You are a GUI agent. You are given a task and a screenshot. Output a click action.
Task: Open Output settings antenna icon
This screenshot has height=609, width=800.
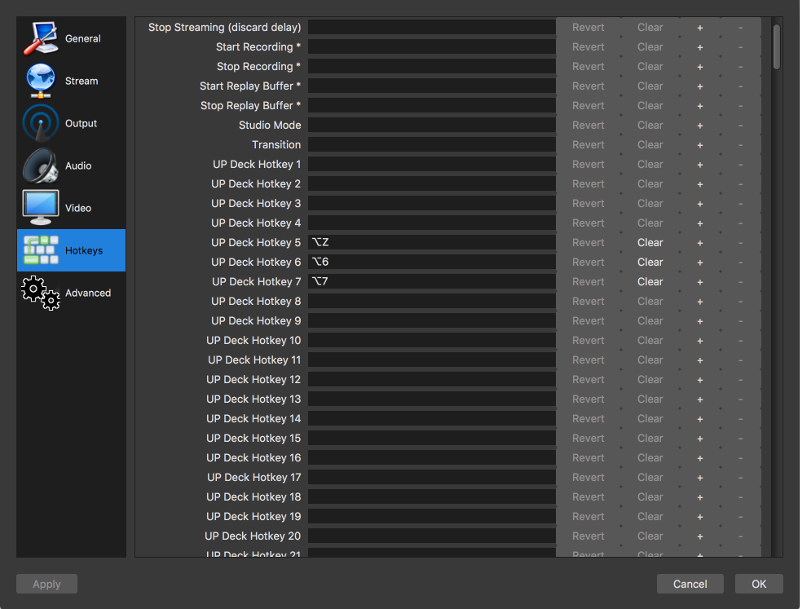click(x=41, y=123)
